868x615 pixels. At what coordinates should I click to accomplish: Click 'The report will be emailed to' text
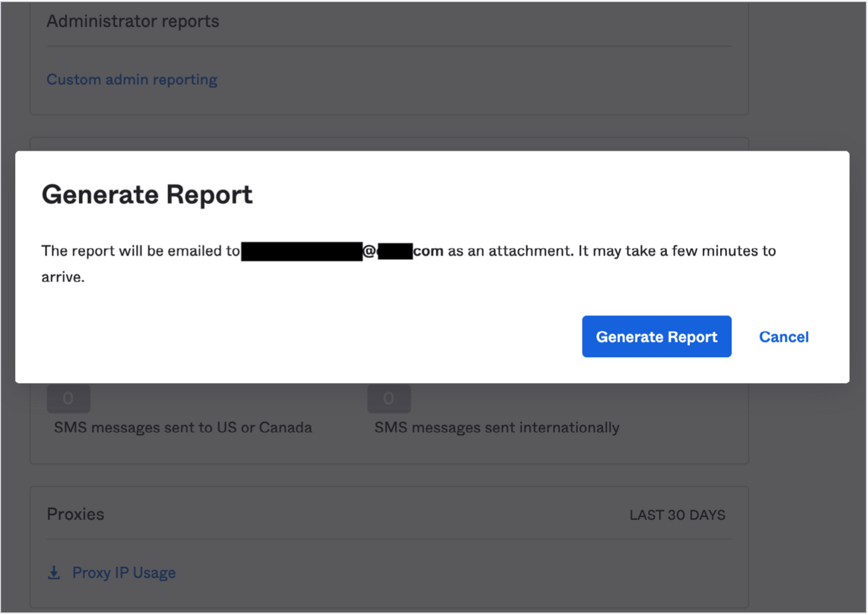tap(140, 251)
